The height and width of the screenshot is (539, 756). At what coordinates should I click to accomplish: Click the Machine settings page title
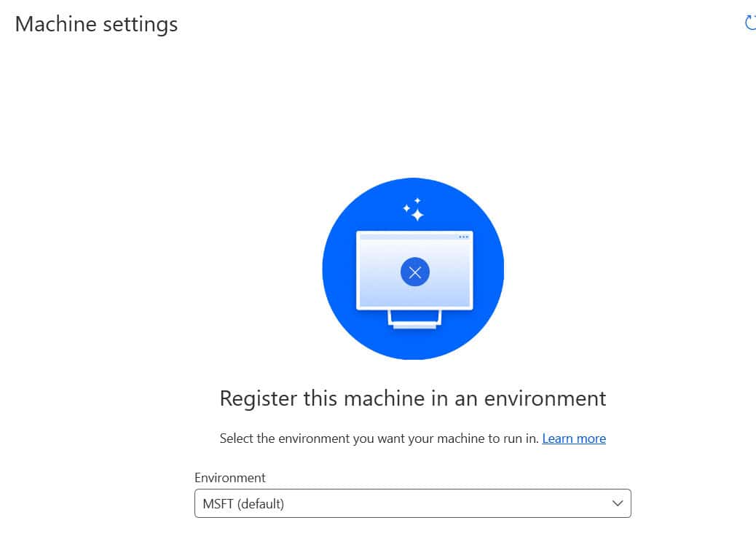click(x=95, y=24)
